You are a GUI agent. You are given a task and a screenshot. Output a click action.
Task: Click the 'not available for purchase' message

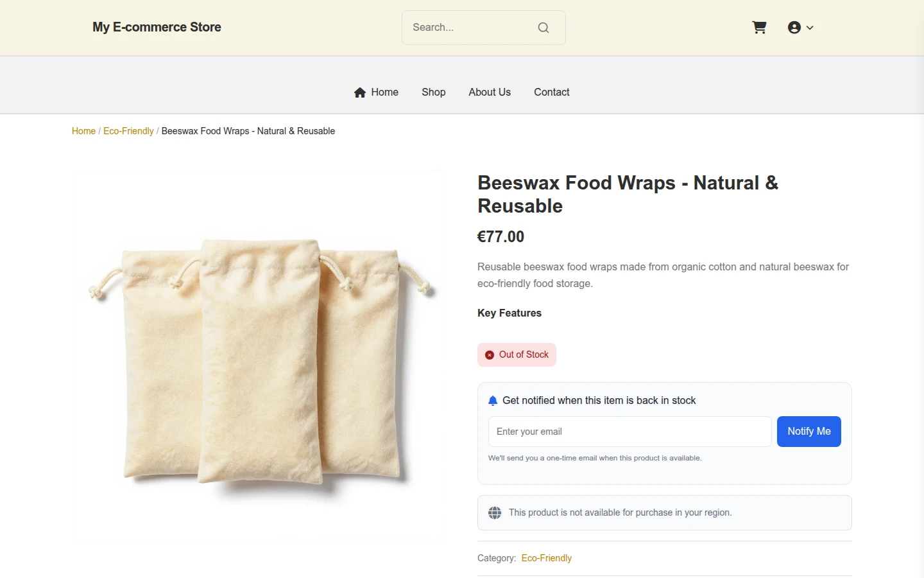click(620, 512)
